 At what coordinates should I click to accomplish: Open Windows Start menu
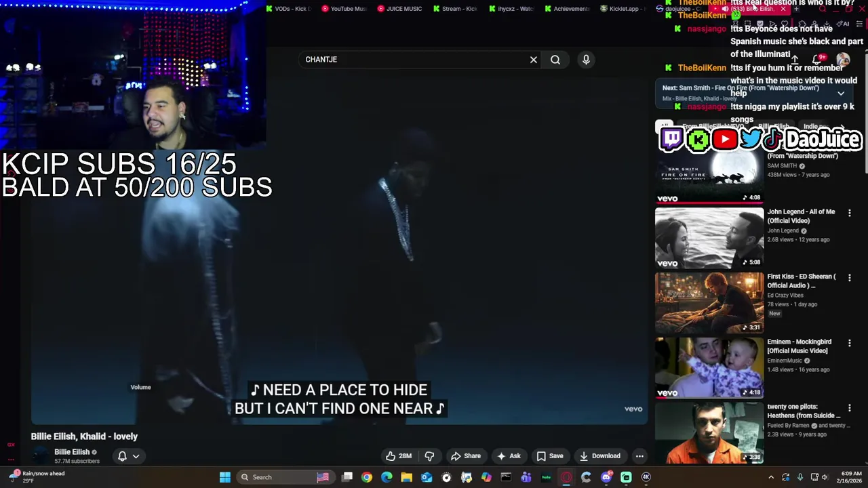pyautogui.click(x=224, y=477)
